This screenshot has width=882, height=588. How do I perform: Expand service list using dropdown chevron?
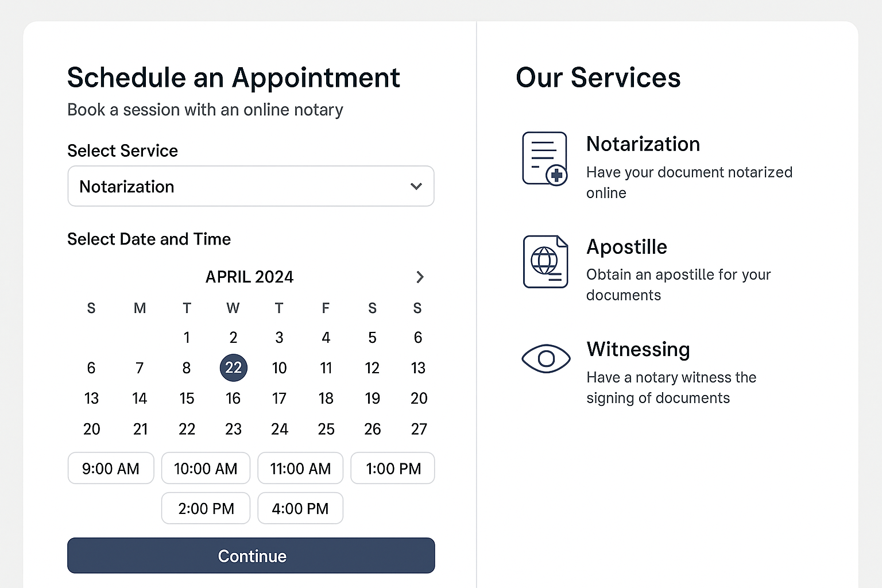tap(416, 186)
